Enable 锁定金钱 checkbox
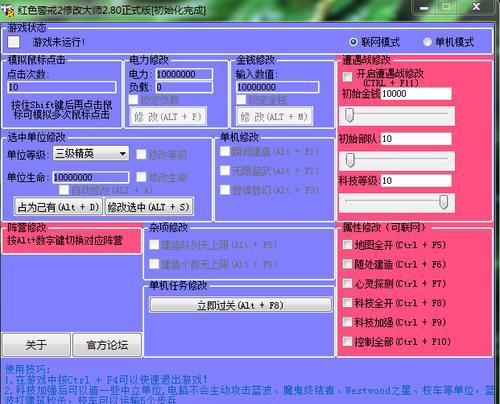 [x=241, y=99]
